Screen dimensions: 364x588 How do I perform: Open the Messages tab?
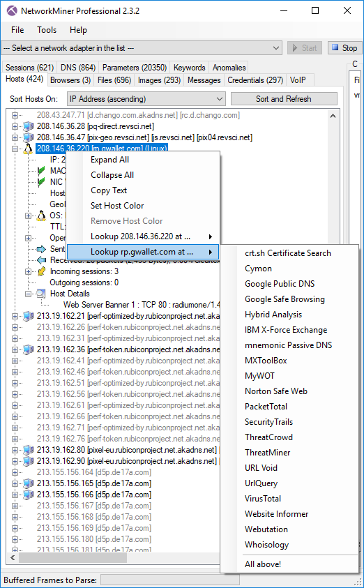[x=204, y=80]
